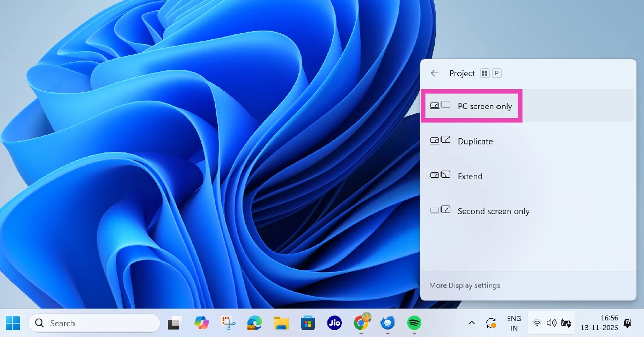Open Thunderbird mail
Viewport: 644px width, 337px height.
387,323
